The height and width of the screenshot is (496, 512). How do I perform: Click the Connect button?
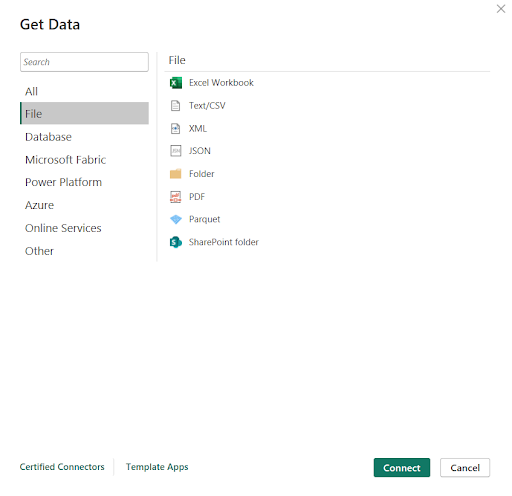[402, 468]
